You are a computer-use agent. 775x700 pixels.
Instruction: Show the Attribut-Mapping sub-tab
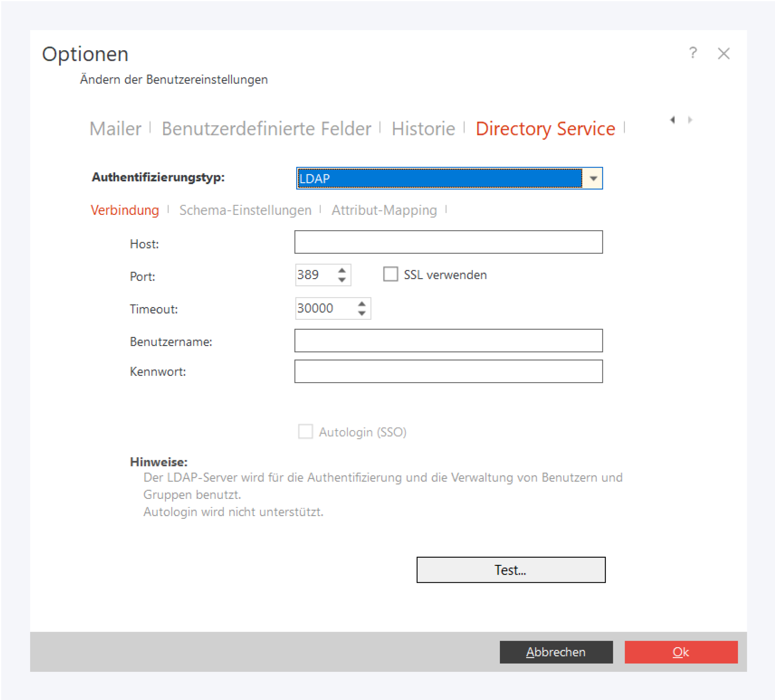[384, 210]
